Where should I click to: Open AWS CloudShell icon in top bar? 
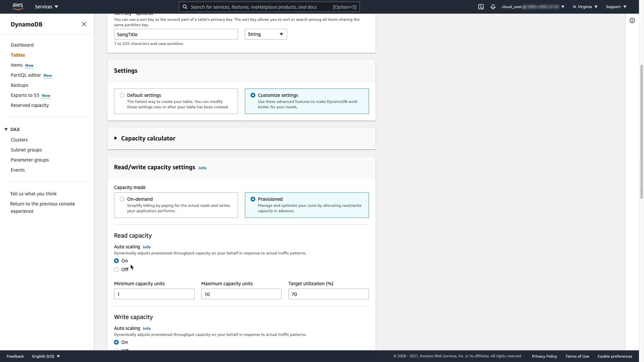(481, 7)
